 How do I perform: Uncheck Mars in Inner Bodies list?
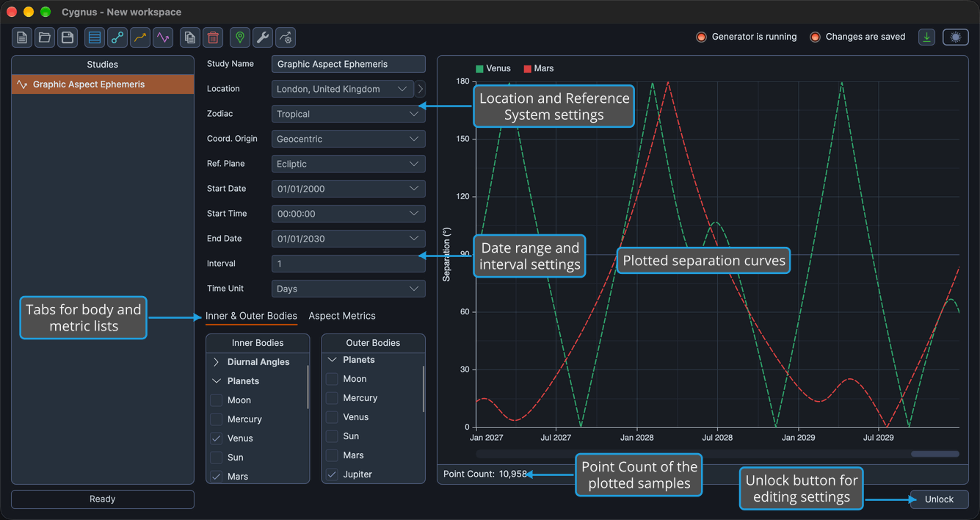[217, 477]
